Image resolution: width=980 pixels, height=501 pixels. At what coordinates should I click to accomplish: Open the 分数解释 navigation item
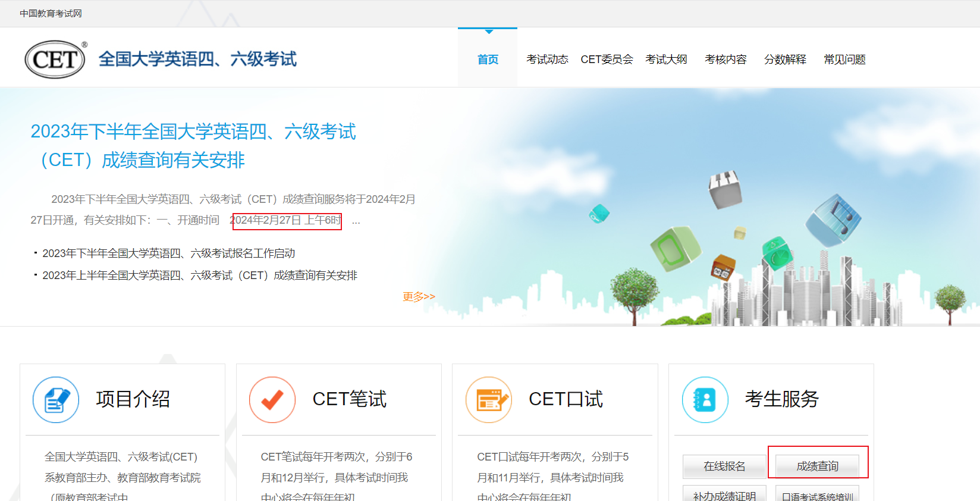pos(785,60)
